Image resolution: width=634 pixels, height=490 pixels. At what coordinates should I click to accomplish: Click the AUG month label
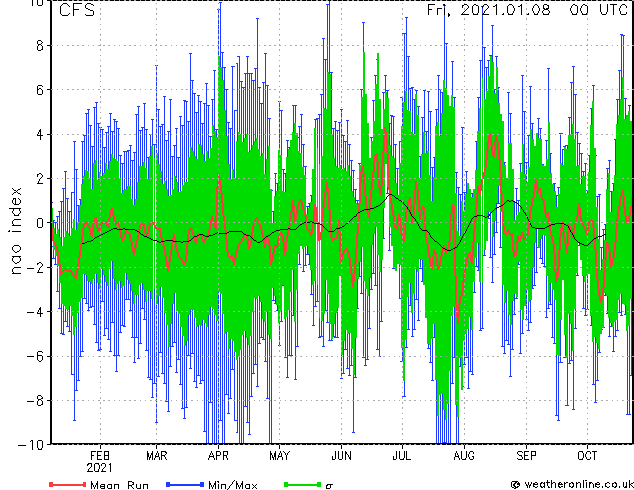click(x=464, y=456)
